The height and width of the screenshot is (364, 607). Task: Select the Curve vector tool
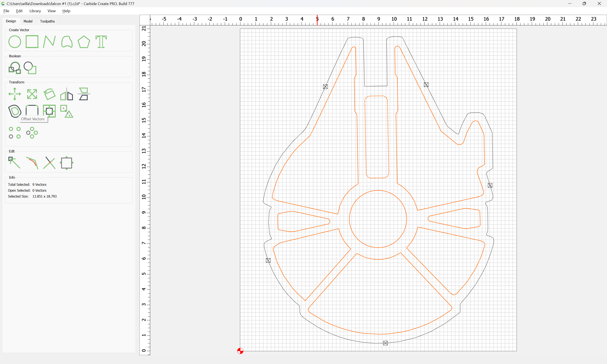point(67,42)
